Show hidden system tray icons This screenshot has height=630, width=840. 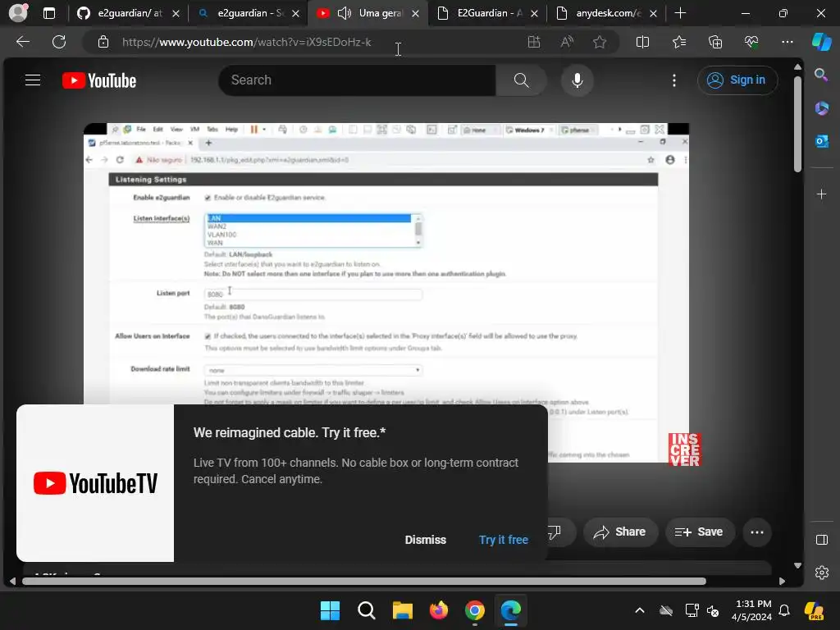coord(640,610)
